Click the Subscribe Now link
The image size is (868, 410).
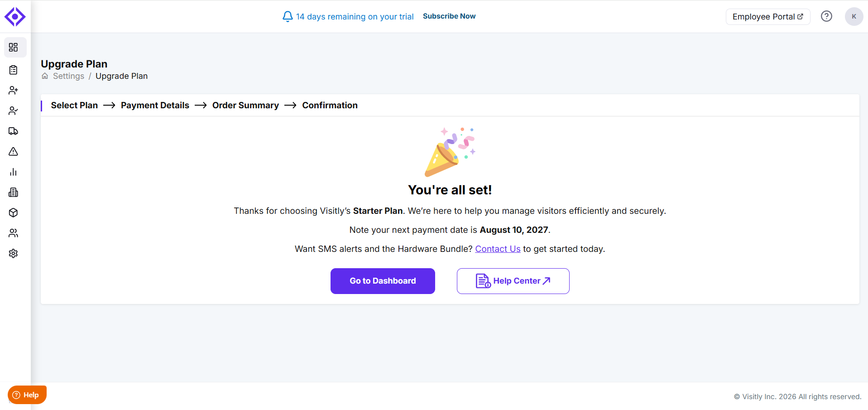click(x=449, y=16)
